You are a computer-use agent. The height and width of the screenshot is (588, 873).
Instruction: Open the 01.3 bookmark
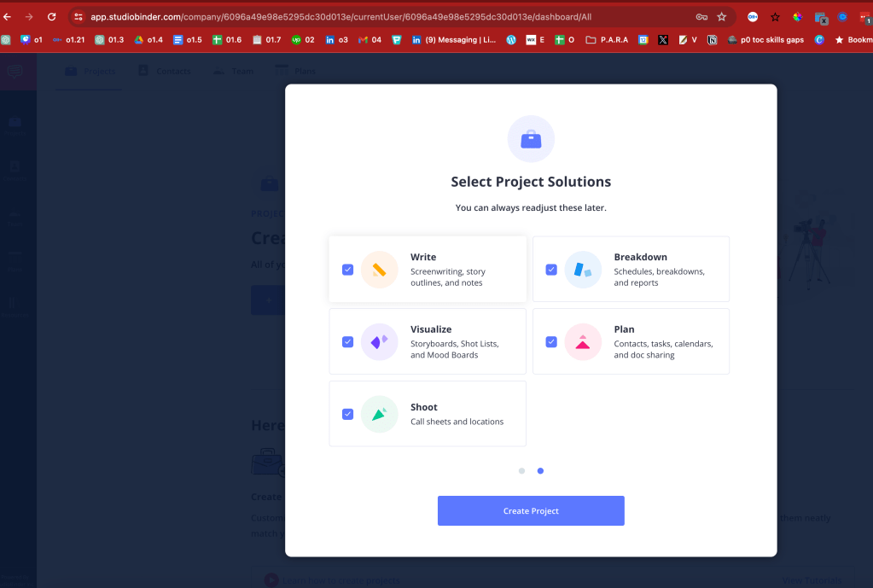[x=110, y=39]
